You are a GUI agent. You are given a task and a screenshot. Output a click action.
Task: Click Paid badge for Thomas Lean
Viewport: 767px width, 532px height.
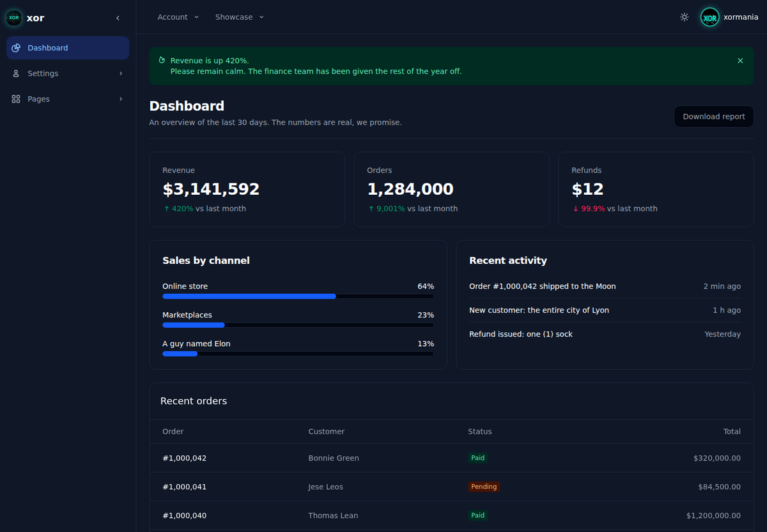(477, 515)
